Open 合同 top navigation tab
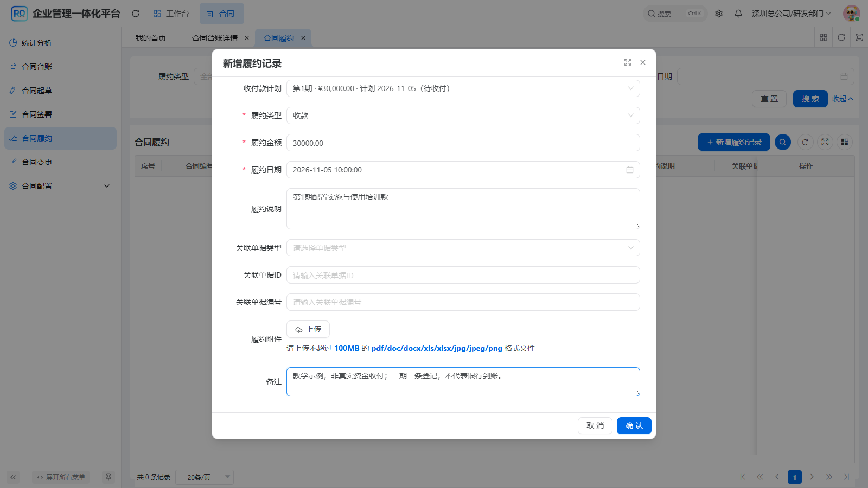868x488 pixels. [221, 14]
